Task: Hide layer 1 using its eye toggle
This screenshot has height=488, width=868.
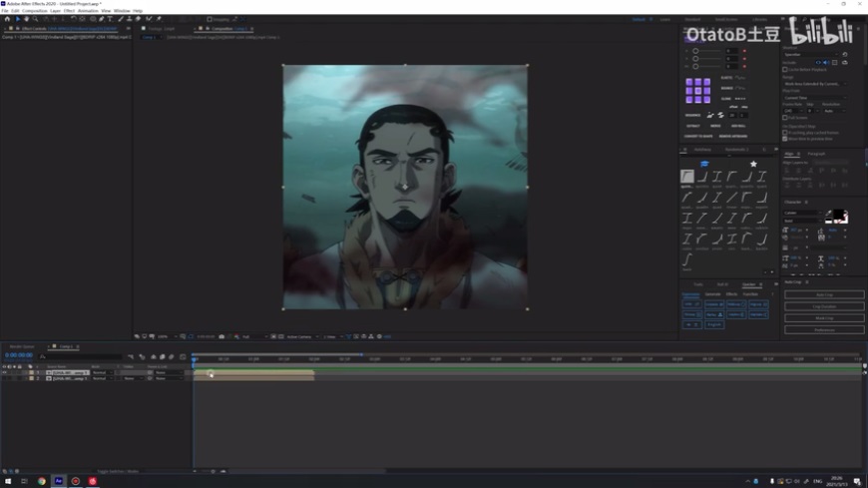Action: (4, 373)
